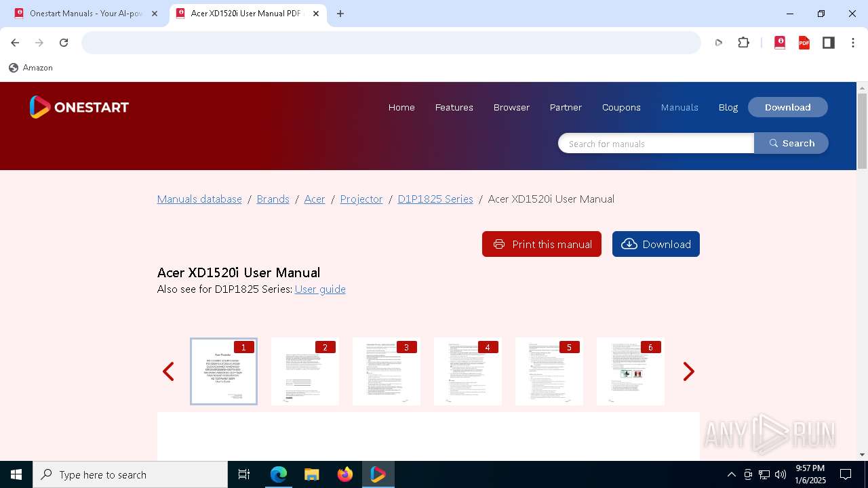
Task: Close the Acer XD1520i User Manual tab
Action: pos(316,14)
